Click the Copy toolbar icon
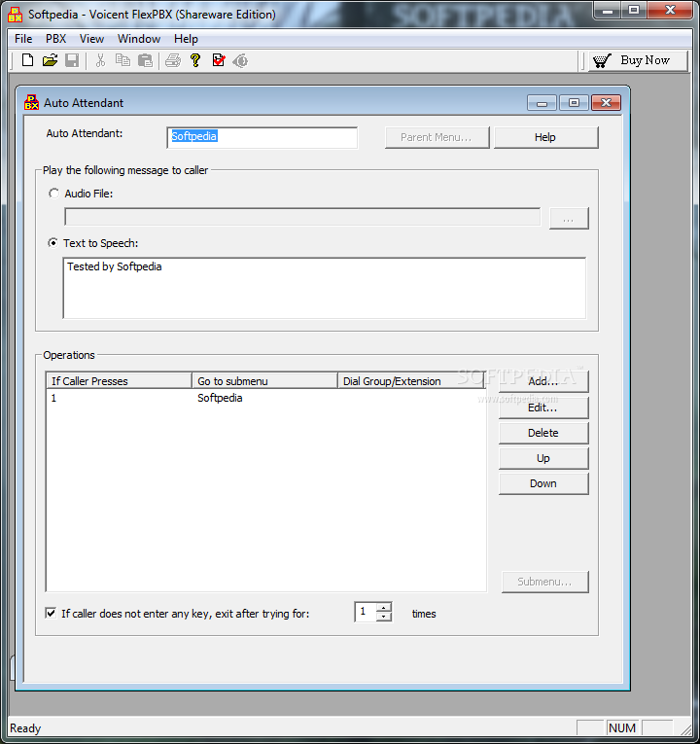This screenshot has height=744, width=700. pos(122,60)
